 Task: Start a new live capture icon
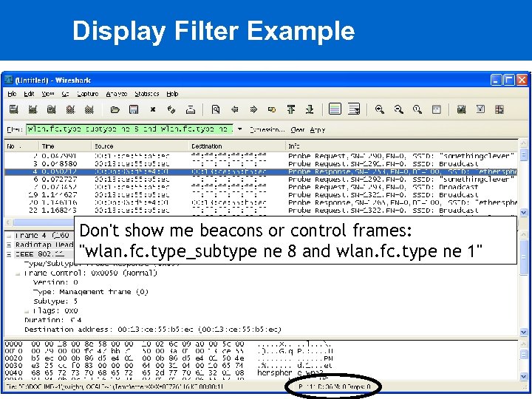click(51, 109)
